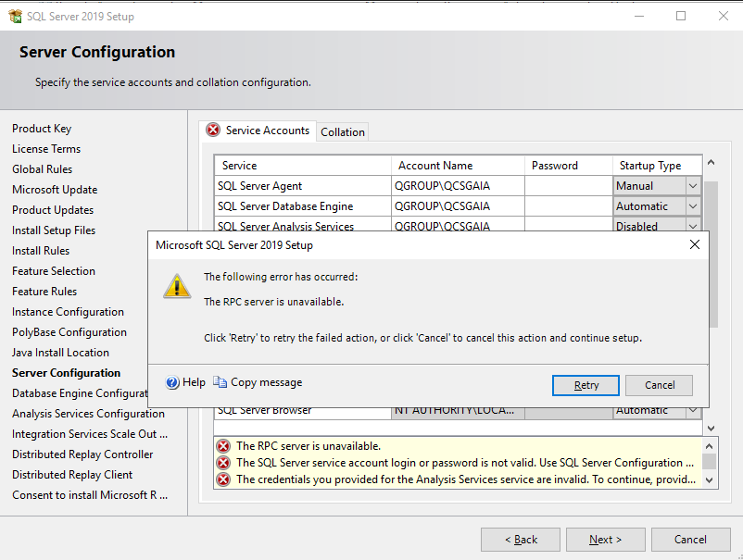Select the Product Key step
The image size is (743, 560).
pos(42,129)
